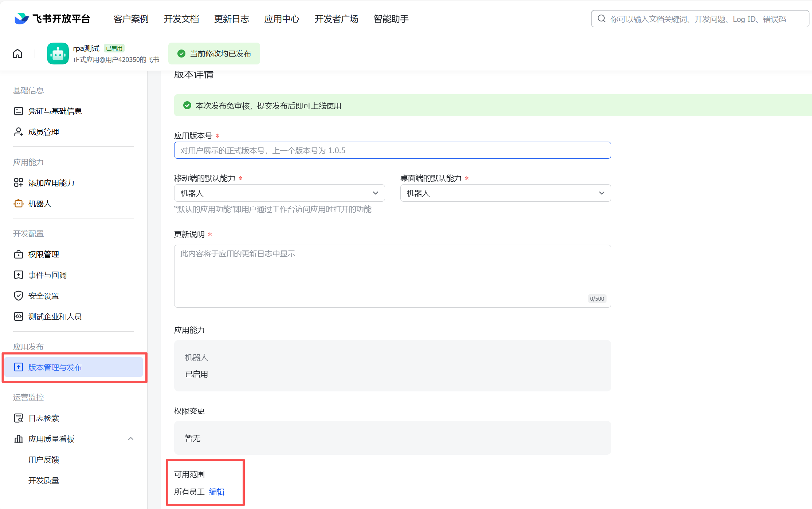The height and width of the screenshot is (509, 812).
Task: Open 开发文档 in top navigation
Action: click(181, 19)
